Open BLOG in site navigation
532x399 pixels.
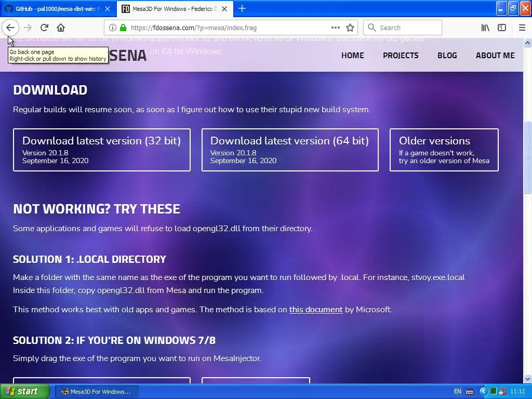click(447, 55)
